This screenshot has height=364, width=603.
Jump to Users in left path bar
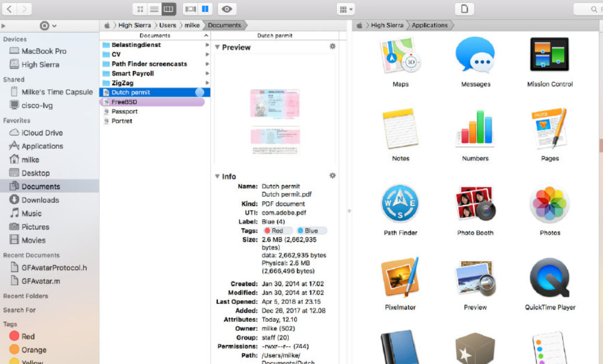[x=168, y=26]
